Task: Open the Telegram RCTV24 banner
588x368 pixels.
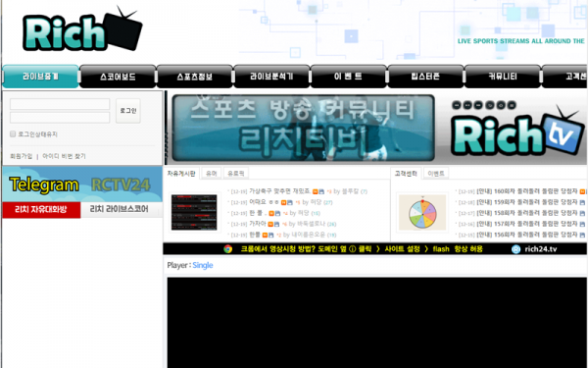Action: pos(82,184)
